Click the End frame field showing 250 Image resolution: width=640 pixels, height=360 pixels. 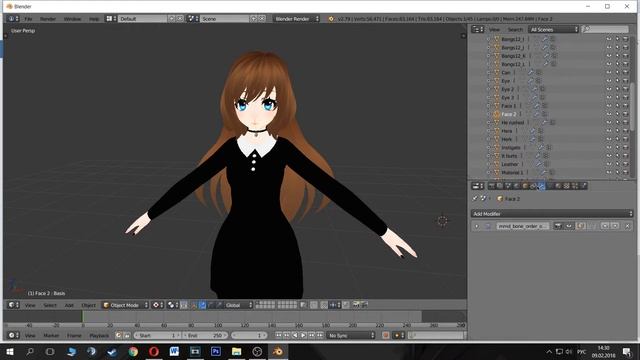click(x=204, y=336)
